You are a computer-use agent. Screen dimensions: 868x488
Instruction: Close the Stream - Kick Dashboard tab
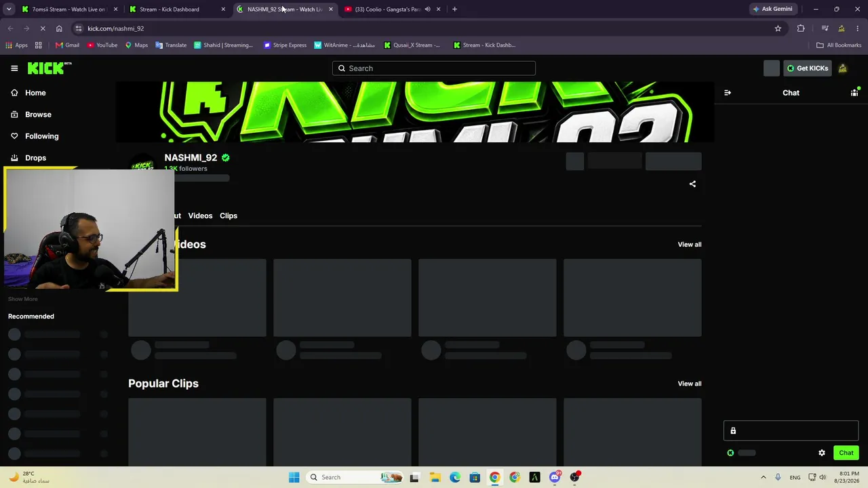(x=223, y=9)
